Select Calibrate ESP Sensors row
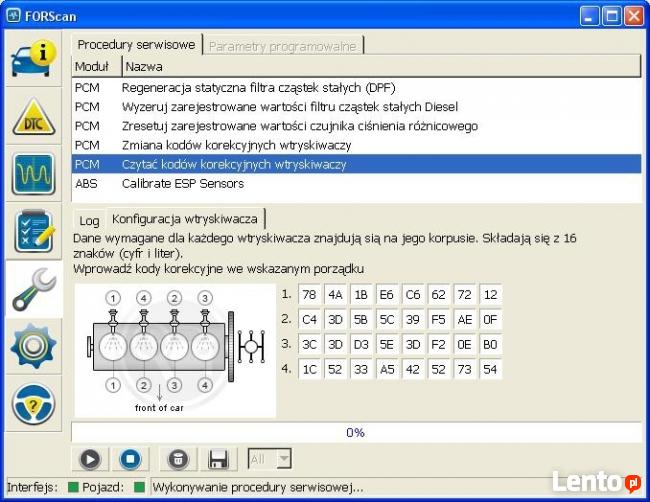 [x=357, y=183]
